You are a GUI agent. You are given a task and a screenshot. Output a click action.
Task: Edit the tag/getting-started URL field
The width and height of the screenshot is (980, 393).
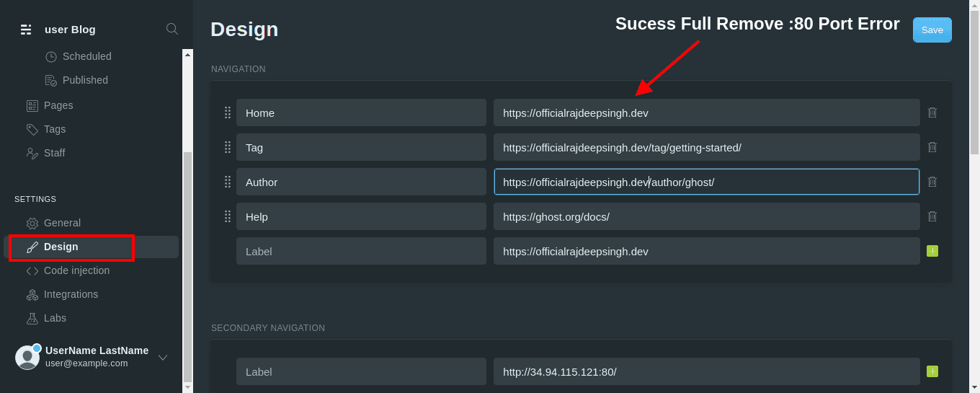[707, 147]
